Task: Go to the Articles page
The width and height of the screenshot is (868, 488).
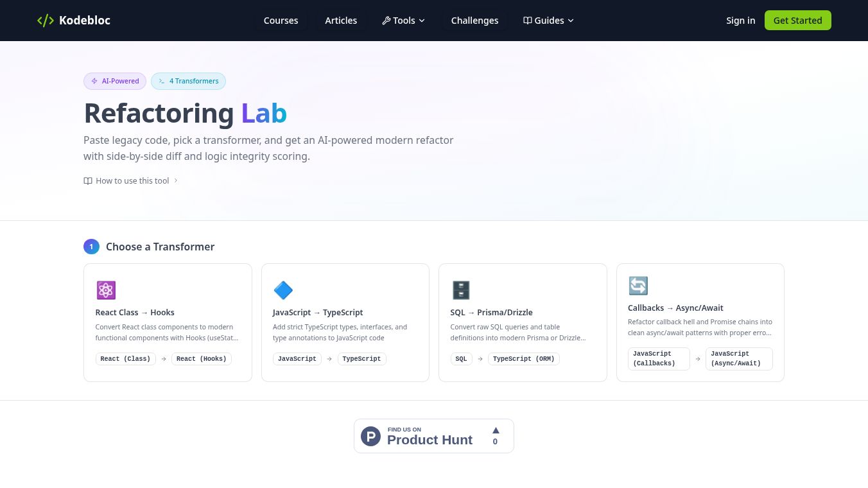Action: (x=341, y=21)
